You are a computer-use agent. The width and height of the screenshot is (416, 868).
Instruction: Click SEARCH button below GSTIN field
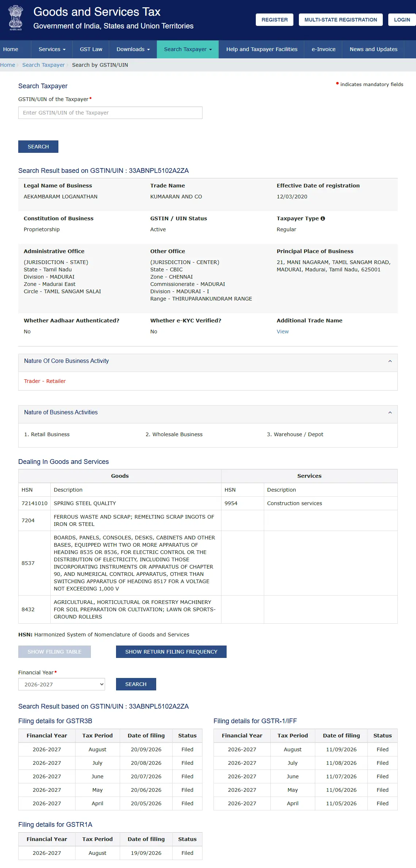[x=38, y=147]
